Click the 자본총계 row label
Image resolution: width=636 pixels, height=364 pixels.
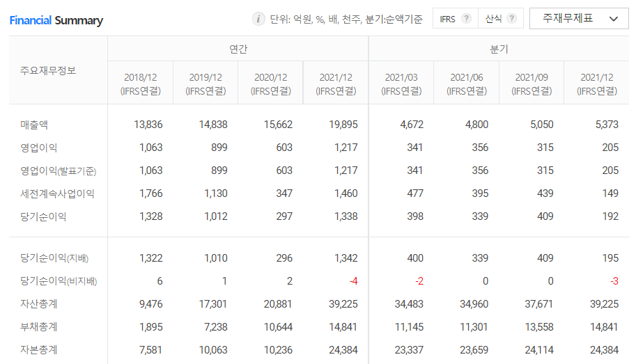click(x=39, y=350)
